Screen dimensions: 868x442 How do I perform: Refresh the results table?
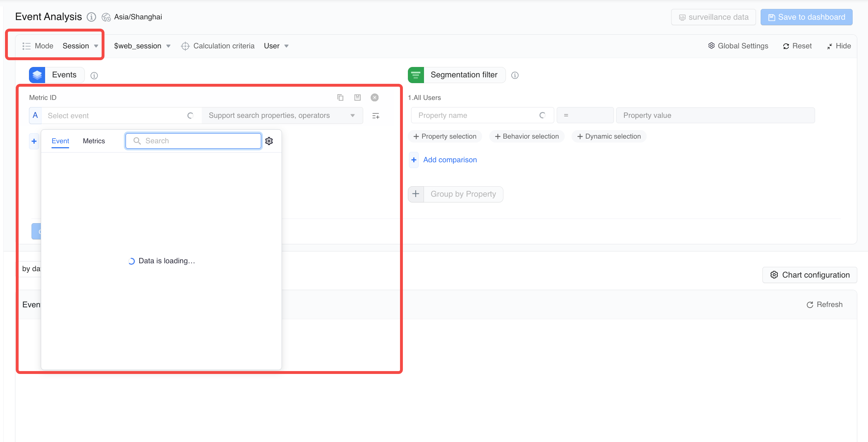824,304
